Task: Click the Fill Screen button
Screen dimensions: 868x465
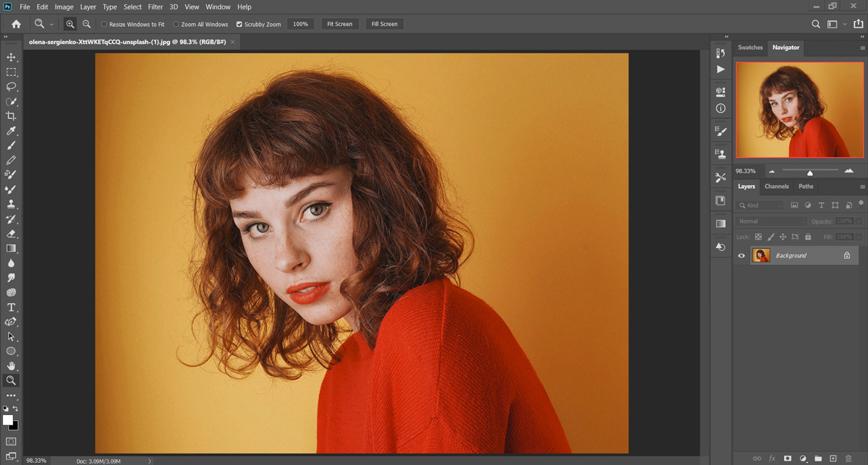Action: 384,24
